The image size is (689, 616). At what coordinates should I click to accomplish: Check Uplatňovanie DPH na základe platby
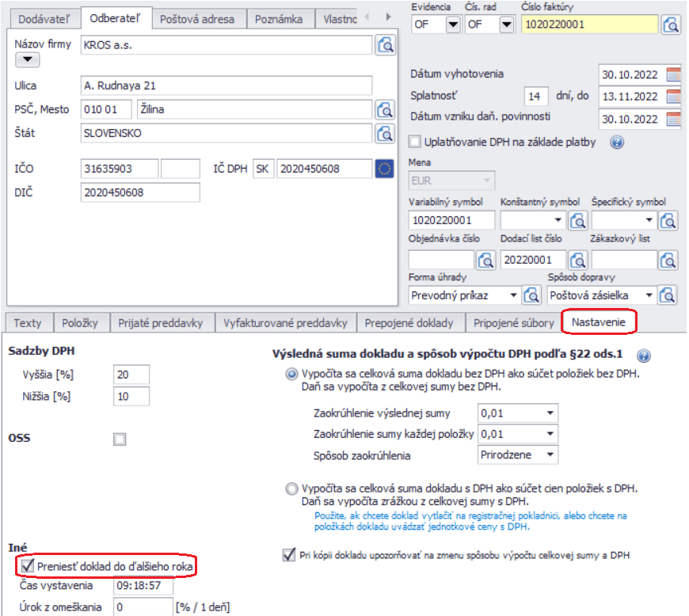[415, 142]
